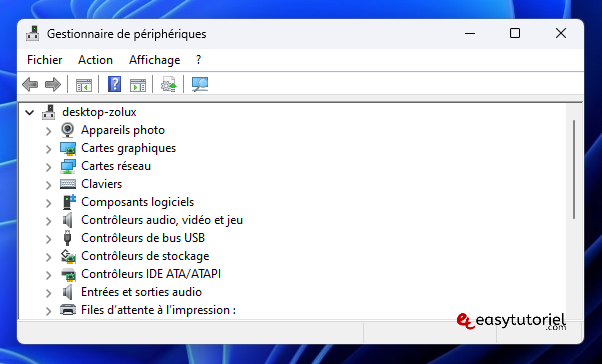Select Contrôleurs de stockage label
602x364 pixels.
145,256
